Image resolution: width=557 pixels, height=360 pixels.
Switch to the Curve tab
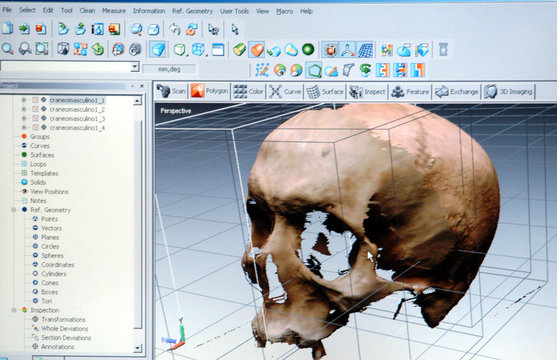(x=285, y=92)
